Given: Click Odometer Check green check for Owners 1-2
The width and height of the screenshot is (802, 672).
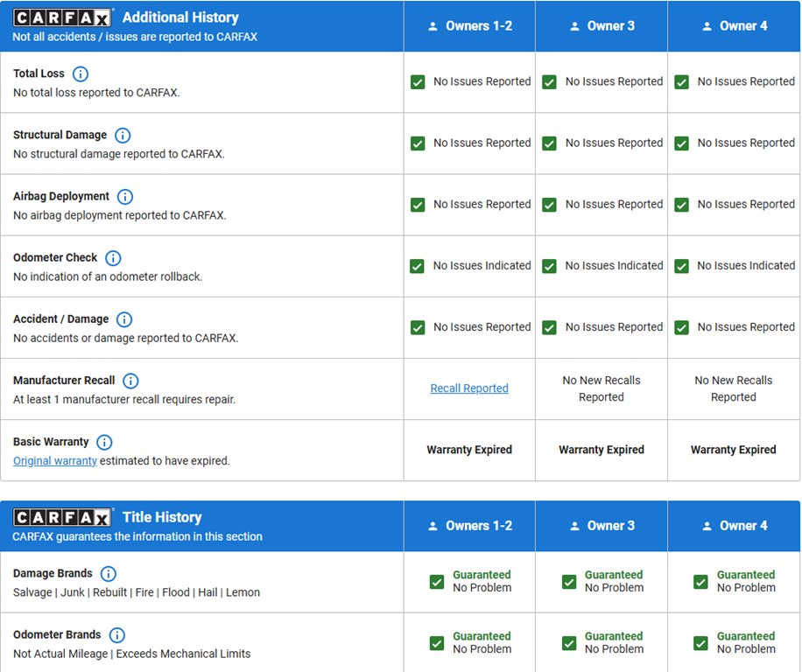Looking at the screenshot, I should tap(417, 266).
